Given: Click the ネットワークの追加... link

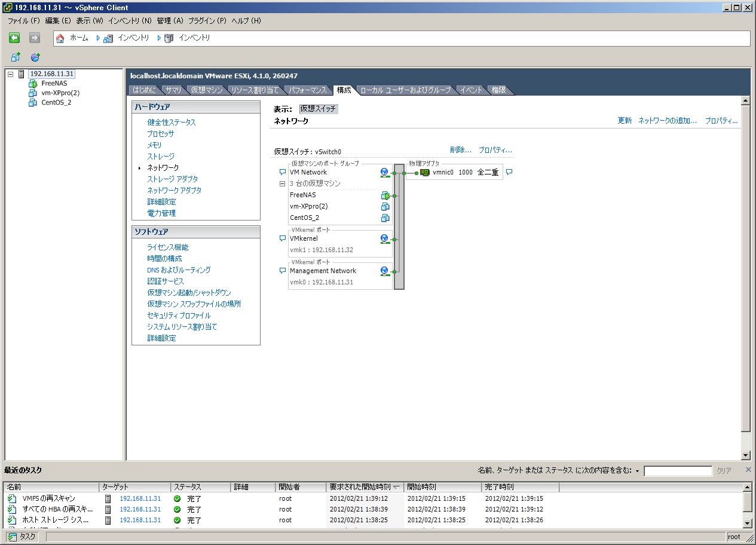Looking at the screenshot, I should (668, 121).
